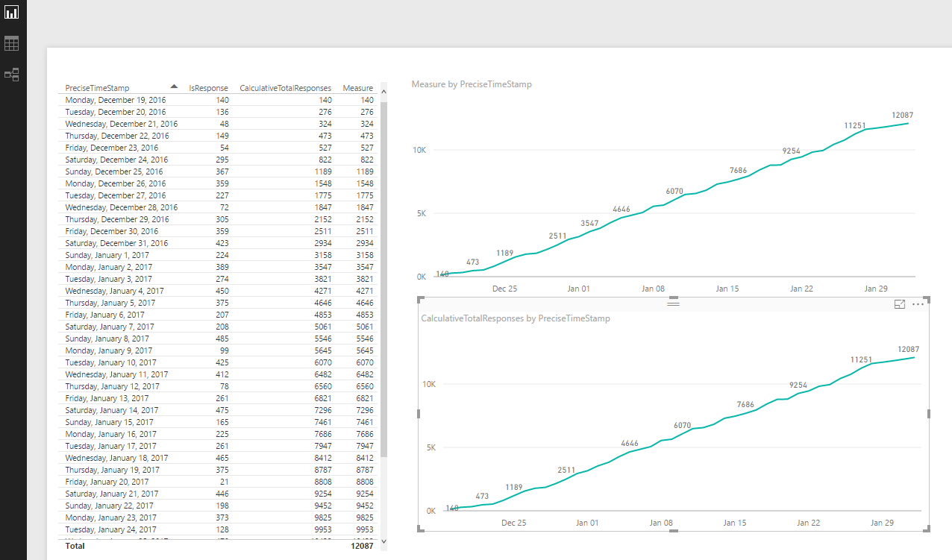Select row 'Saturday, December 31, 2016'
The image size is (952, 560).
click(219, 243)
